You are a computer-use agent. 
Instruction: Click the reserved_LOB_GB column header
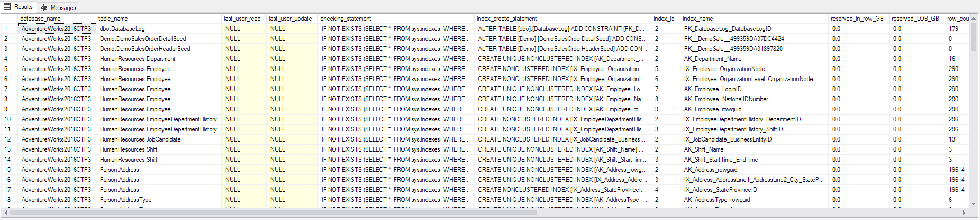tap(917, 19)
